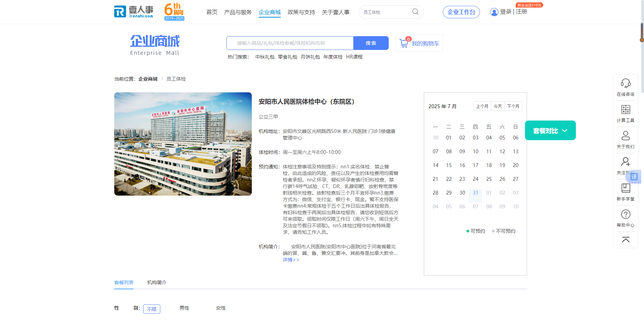The width and height of the screenshot is (644, 322).
Task: Click the back-to-top arrow icon
Action: [x=625, y=240]
